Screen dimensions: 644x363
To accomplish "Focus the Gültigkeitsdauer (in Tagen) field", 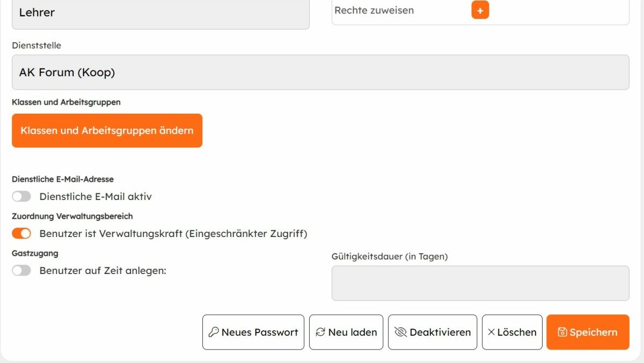I will point(480,283).
